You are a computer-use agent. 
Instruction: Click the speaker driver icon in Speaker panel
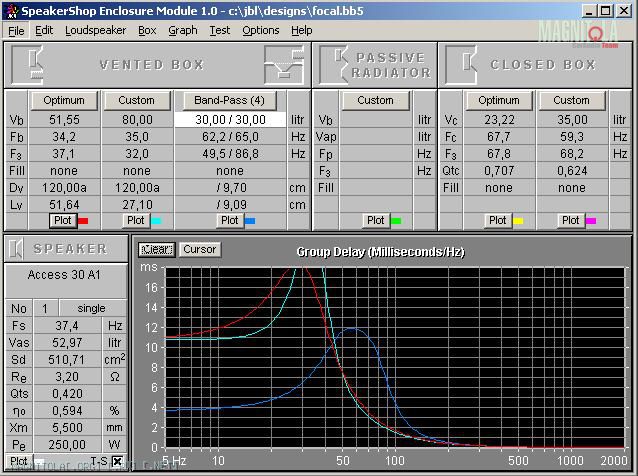tap(16, 249)
